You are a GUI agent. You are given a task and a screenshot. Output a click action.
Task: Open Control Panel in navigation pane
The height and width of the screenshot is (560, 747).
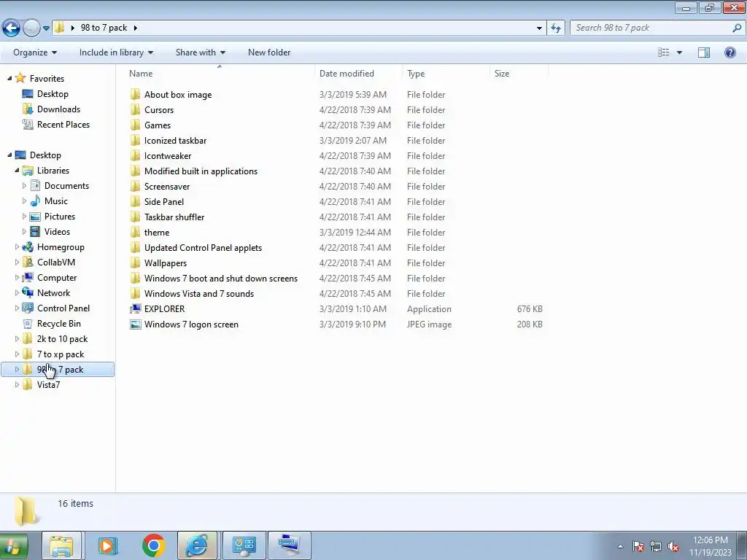pyautogui.click(x=63, y=308)
